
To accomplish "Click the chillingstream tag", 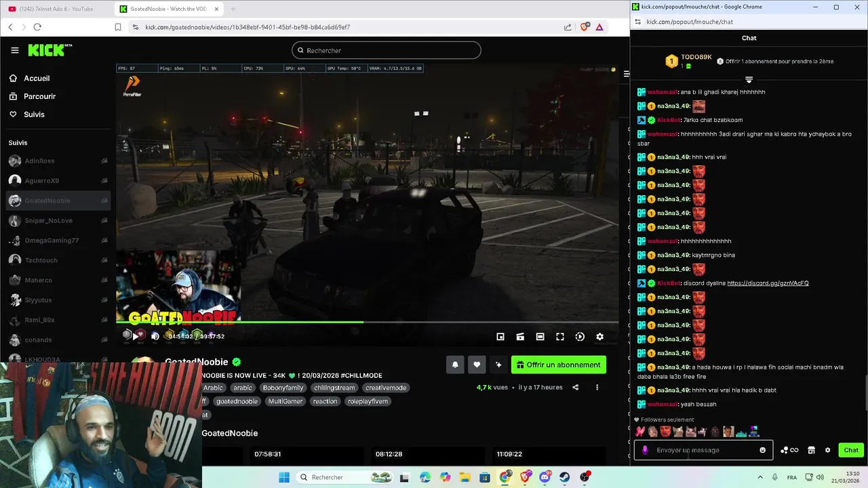I will tap(334, 388).
